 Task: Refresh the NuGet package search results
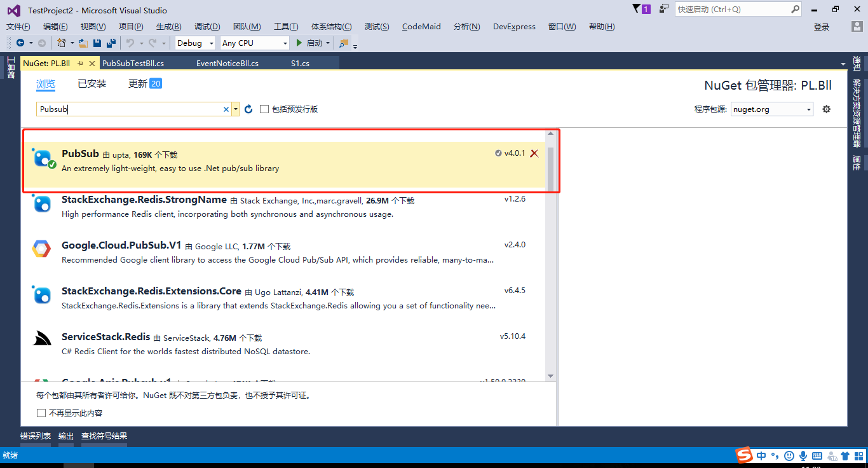click(x=248, y=109)
